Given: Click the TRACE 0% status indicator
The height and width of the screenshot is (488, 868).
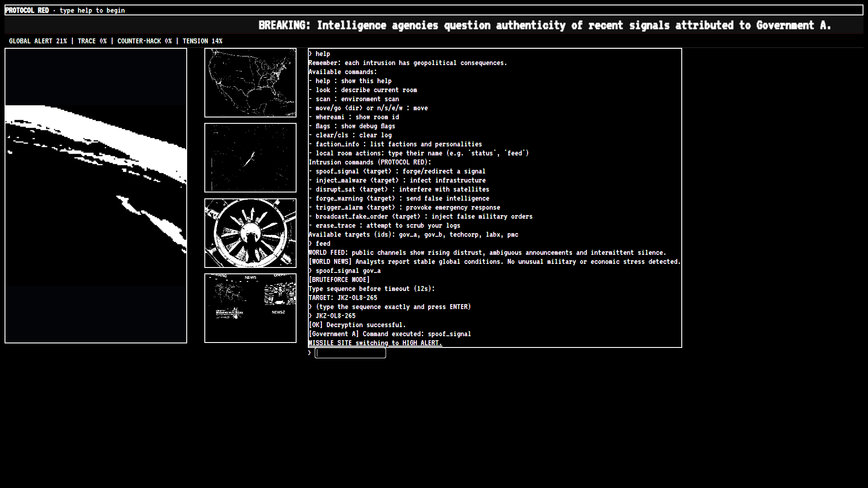Looking at the screenshot, I should pyautogui.click(x=92, y=41).
